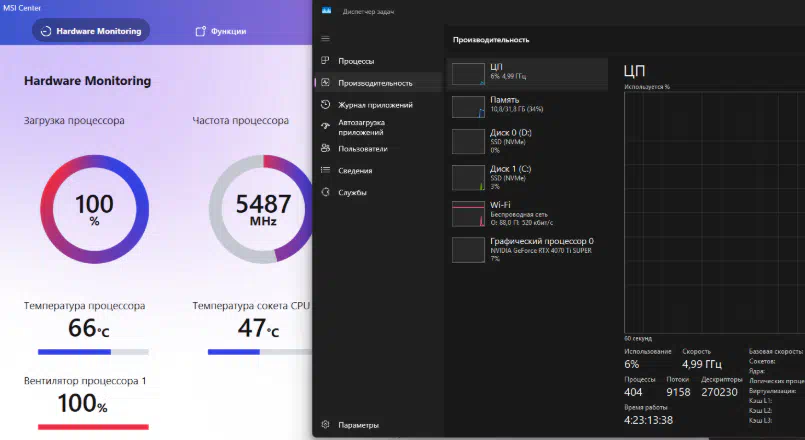Viewport: 805px width, 440px height.
Task: Switch to the Функции tab in MSI Center
Action: (221, 31)
